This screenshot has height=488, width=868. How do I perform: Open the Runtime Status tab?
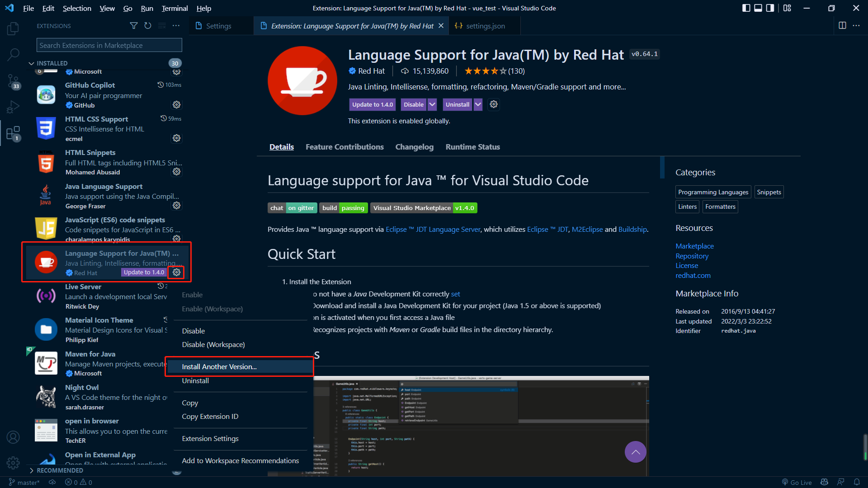click(x=472, y=147)
